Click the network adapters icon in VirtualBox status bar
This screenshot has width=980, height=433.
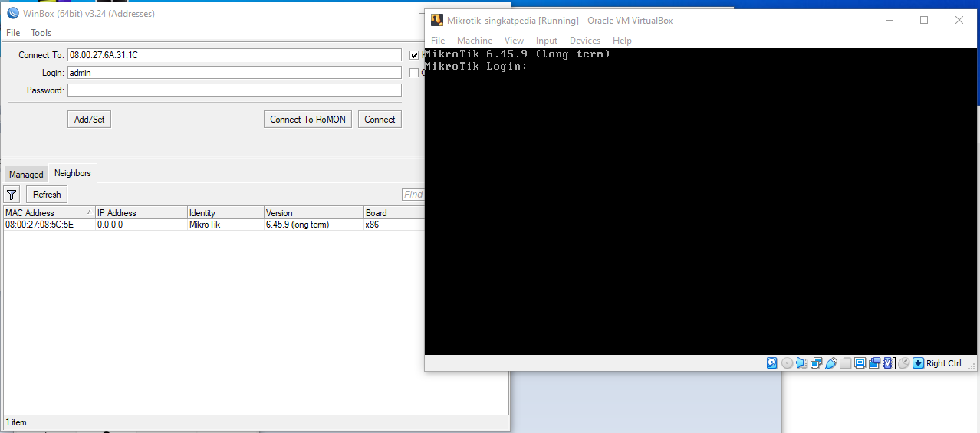click(816, 363)
